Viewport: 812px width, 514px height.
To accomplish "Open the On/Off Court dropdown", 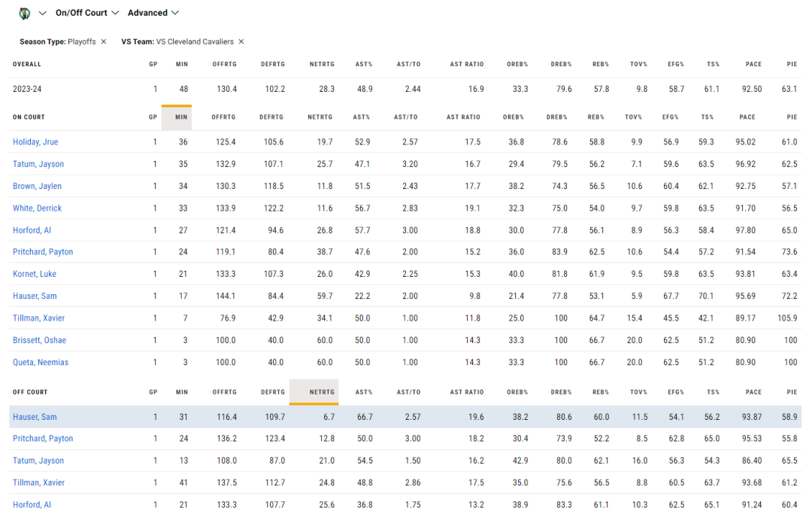I will click(87, 13).
